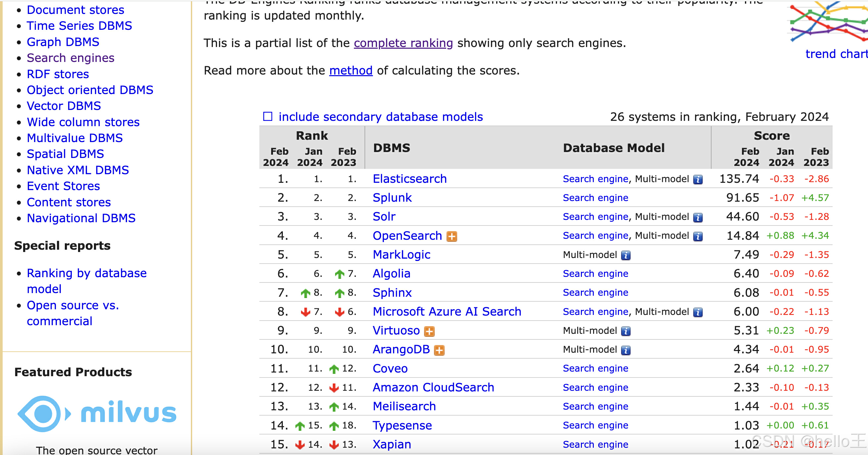
Task: Click orange plus icon beside ArangoDB
Action: pyautogui.click(x=439, y=350)
